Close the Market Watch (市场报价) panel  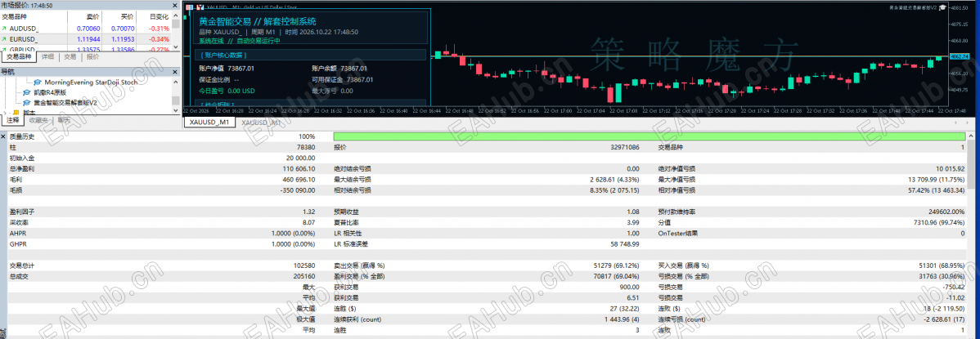tap(176, 6)
